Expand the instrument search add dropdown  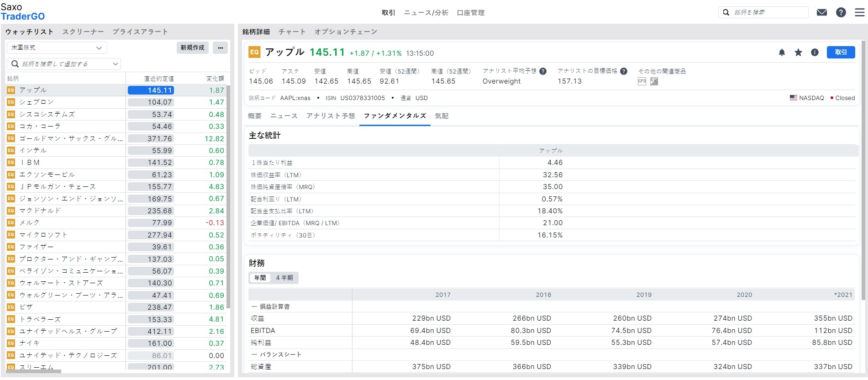click(x=116, y=64)
